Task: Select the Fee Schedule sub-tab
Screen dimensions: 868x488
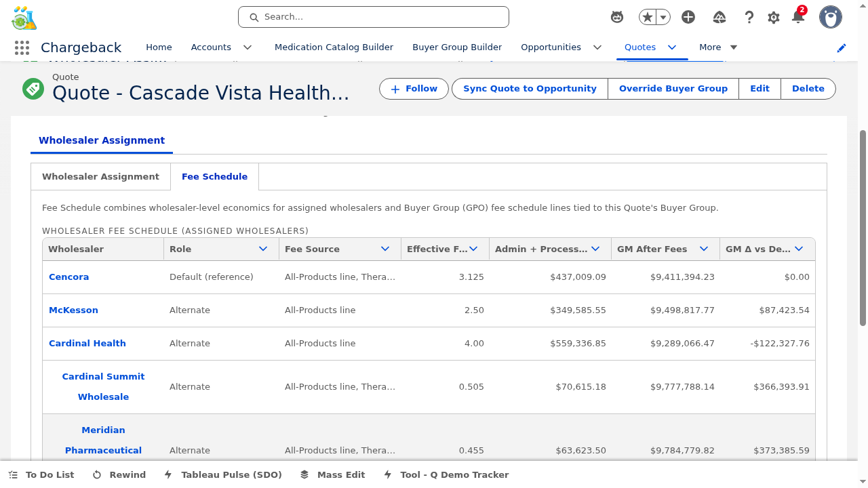Action: coord(214,176)
